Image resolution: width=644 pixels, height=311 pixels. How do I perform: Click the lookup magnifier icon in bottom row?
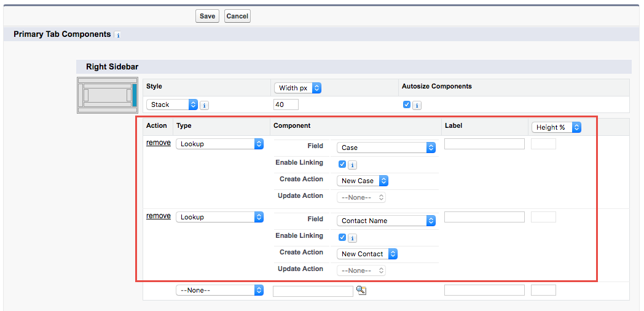tap(361, 290)
